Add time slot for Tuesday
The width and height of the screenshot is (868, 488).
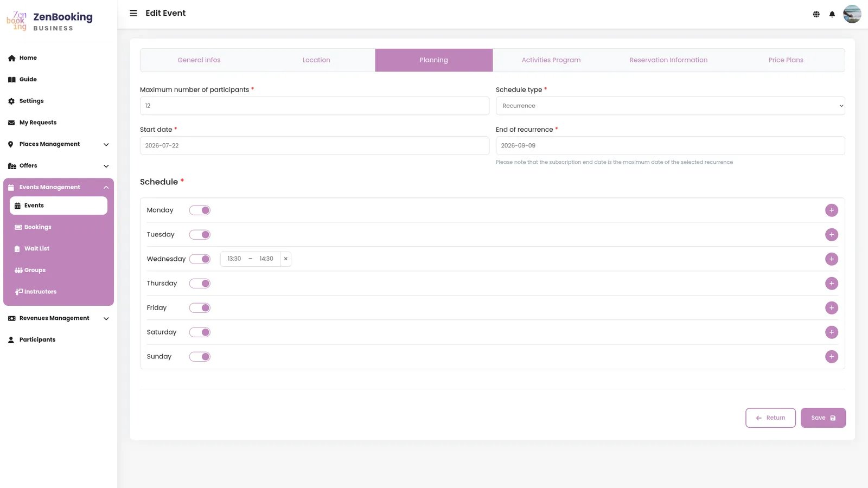coord(832,235)
